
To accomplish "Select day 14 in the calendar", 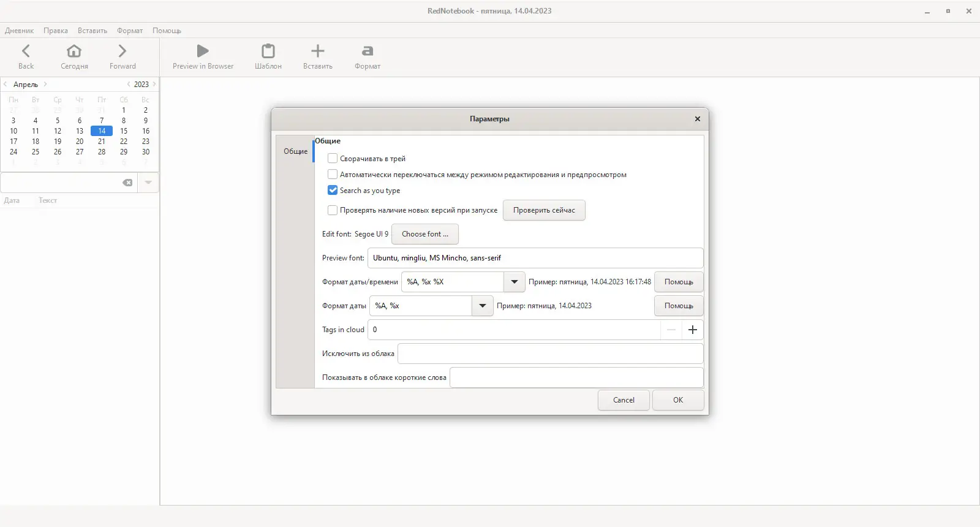I will click(x=102, y=131).
